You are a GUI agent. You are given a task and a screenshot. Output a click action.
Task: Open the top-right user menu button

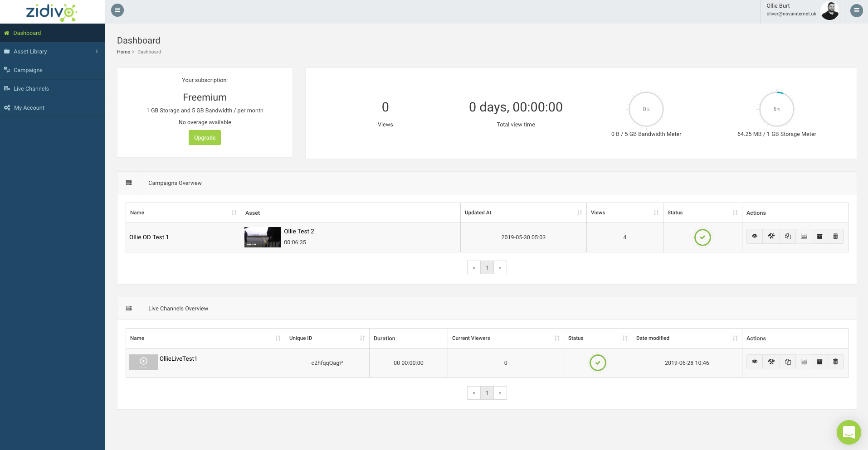[856, 10]
